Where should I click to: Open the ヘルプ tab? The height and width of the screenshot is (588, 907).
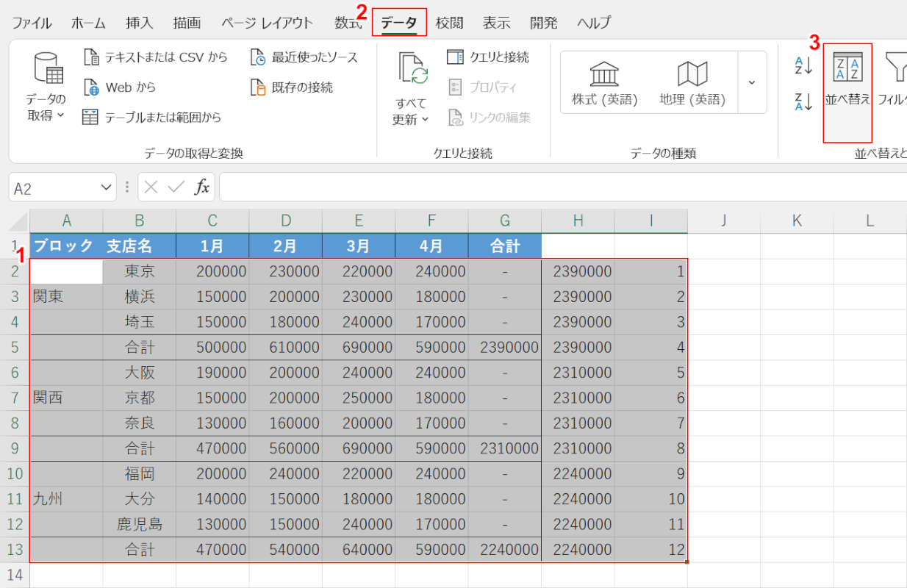click(594, 23)
